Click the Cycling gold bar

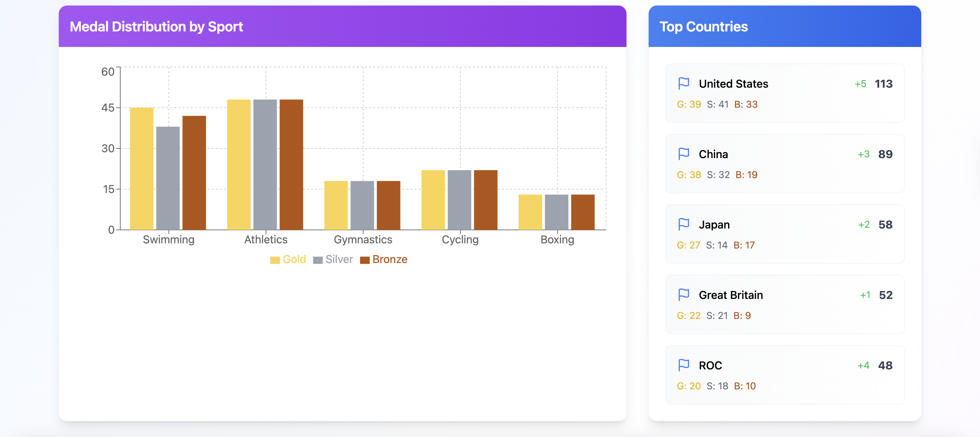tap(433, 200)
